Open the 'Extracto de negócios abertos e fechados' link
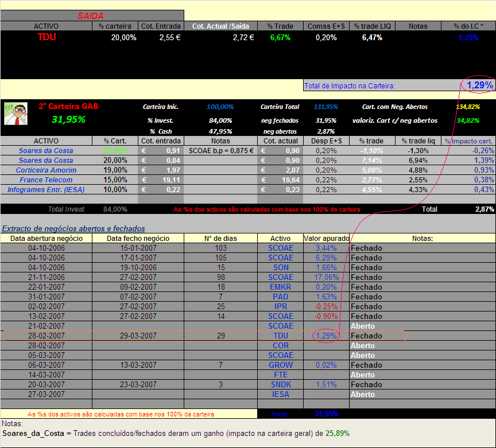Viewport: 496px width, 448px height. click(x=73, y=228)
